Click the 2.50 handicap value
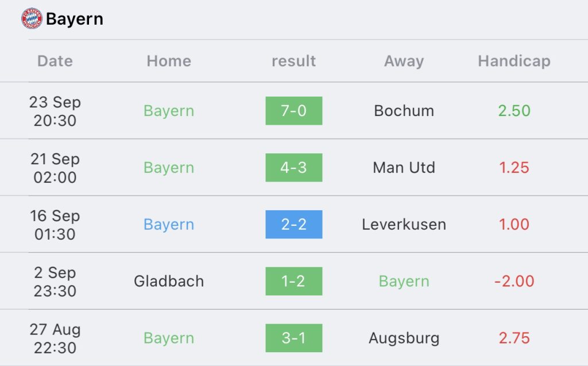Viewport: 588px width, 366px height. (x=514, y=111)
